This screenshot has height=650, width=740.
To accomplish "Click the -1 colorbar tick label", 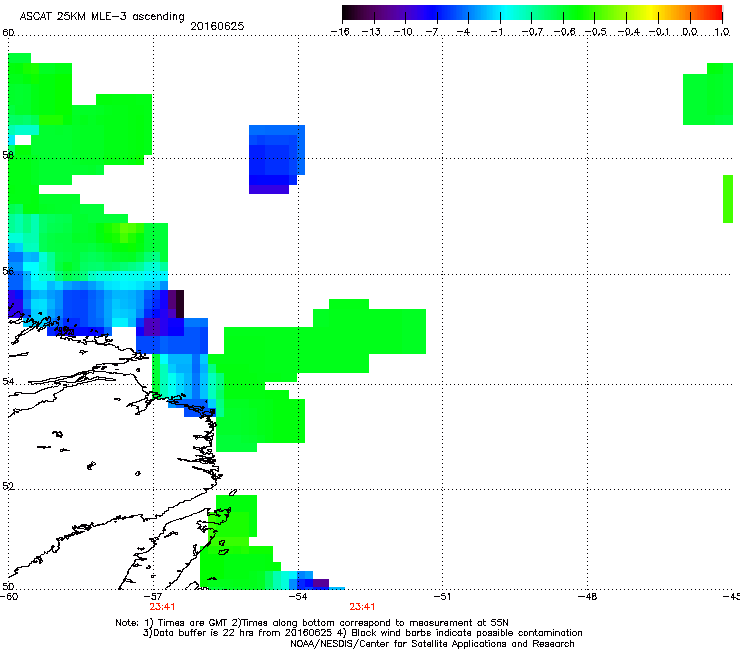I will (x=496, y=32).
